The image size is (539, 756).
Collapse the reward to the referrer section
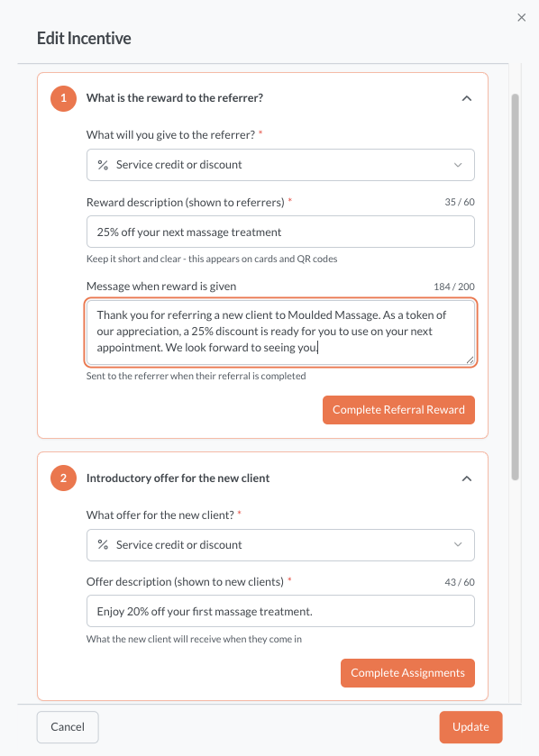(x=467, y=98)
